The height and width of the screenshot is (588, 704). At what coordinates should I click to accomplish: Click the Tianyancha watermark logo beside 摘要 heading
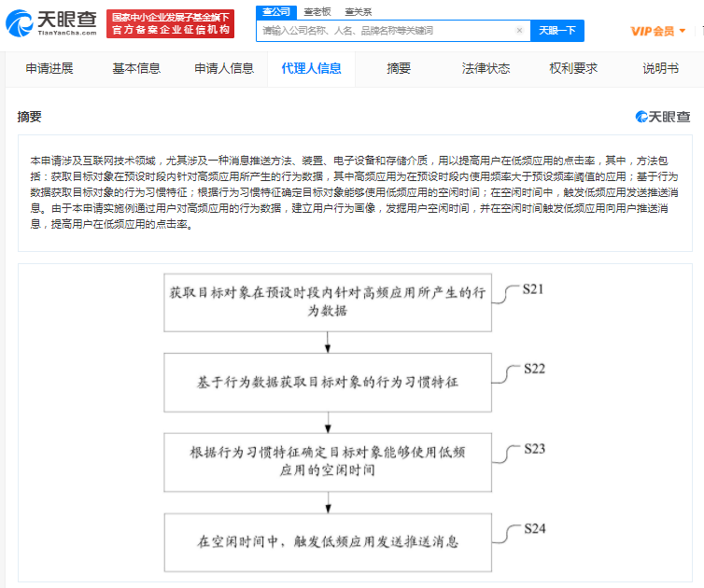pyautogui.click(x=663, y=117)
